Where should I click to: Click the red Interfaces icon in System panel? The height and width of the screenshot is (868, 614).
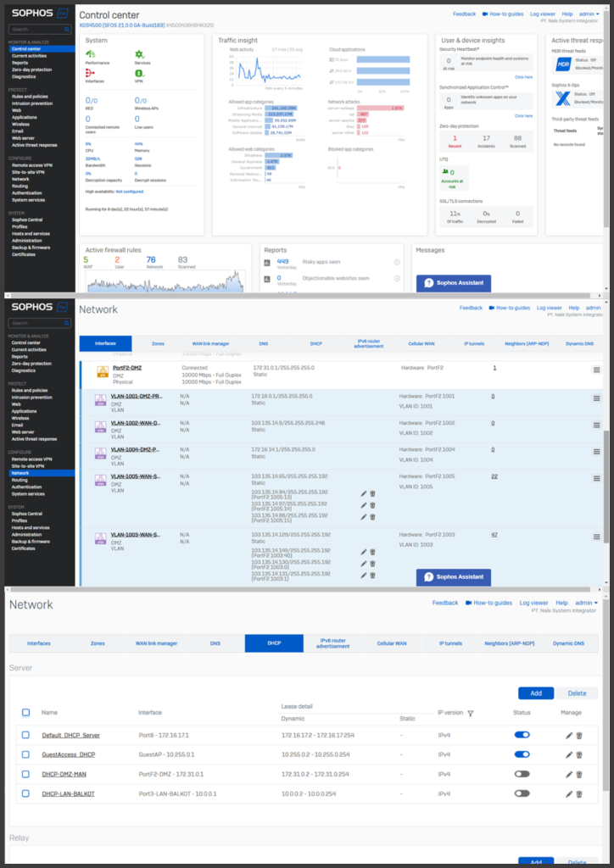point(90,73)
